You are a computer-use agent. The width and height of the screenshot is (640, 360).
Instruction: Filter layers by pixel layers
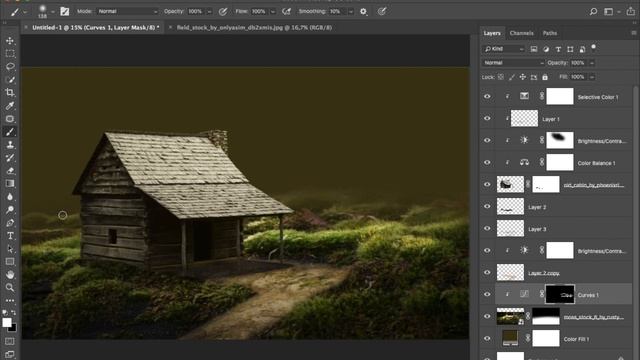pos(533,49)
